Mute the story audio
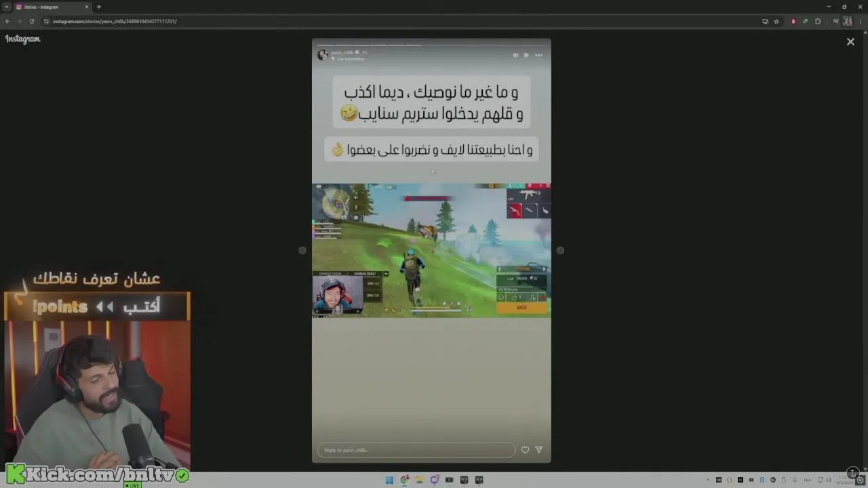Image resolution: width=868 pixels, height=488 pixels. click(515, 56)
